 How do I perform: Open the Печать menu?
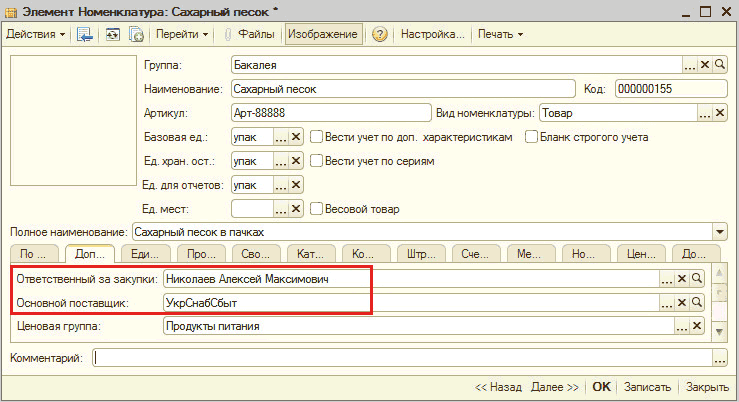point(501,34)
